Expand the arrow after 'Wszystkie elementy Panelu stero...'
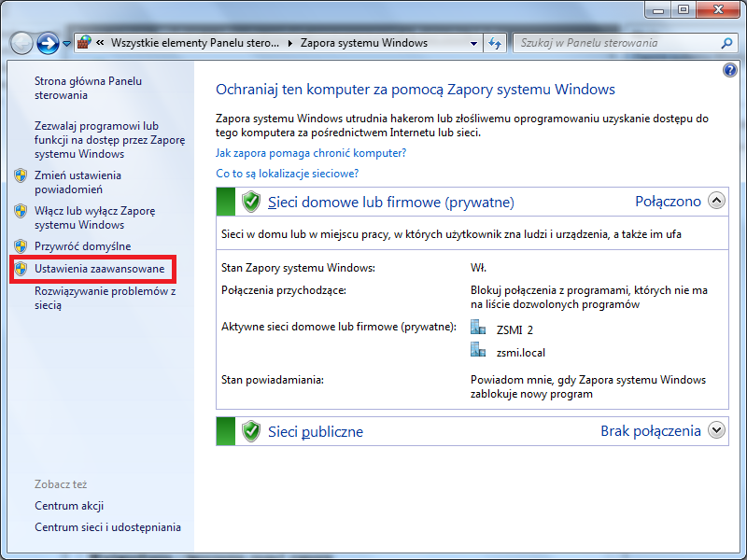This screenshot has width=747, height=560. click(x=290, y=43)
